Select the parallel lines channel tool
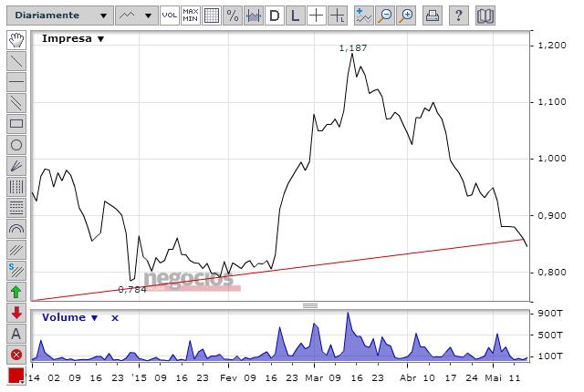The width and height of the screenshot is (584, 392). pyautogui.click(x=16, y=103)
